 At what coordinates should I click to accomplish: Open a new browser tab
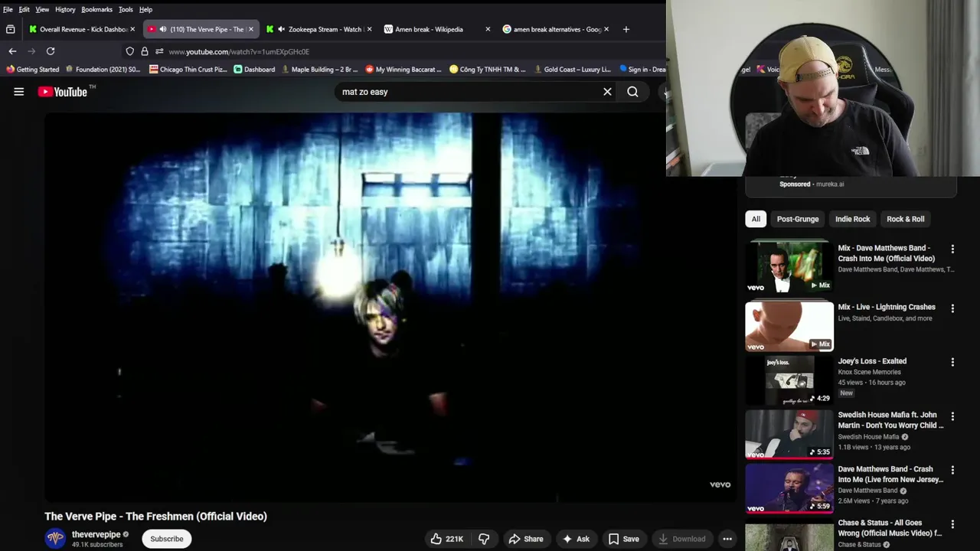626,29
